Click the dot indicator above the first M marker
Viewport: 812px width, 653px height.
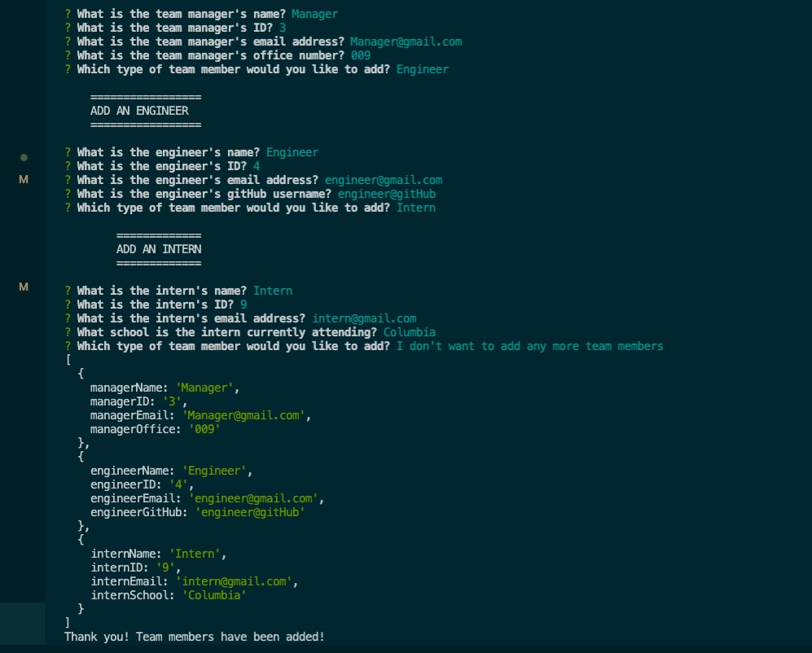pos(24,157)
